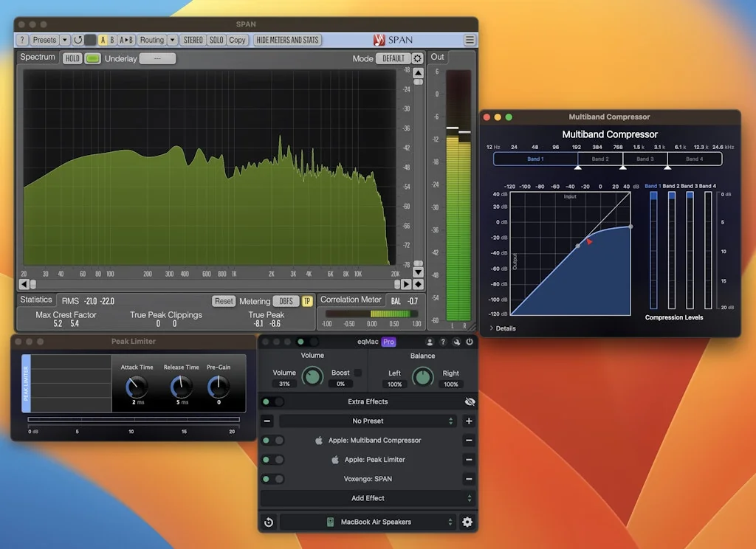
Task: Toggle the Extra Effects switch
Action: tap(271, 402)
